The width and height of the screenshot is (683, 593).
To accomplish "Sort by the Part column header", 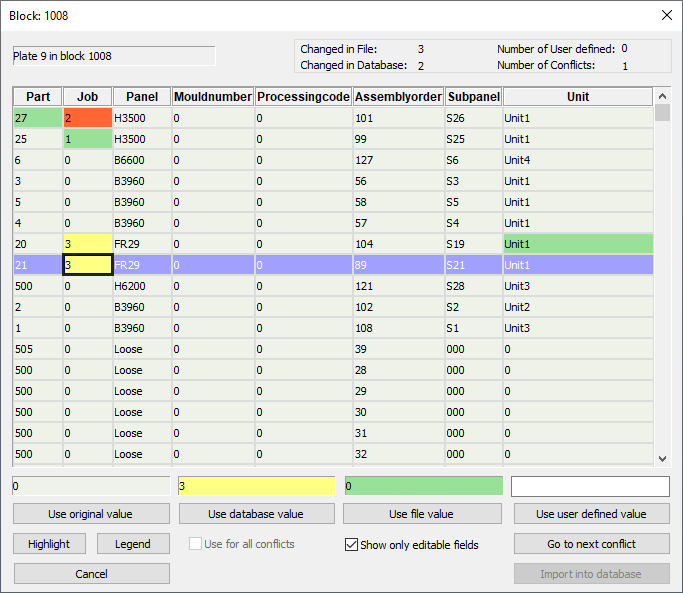I will pyautogui.click(x=37, y=97).
